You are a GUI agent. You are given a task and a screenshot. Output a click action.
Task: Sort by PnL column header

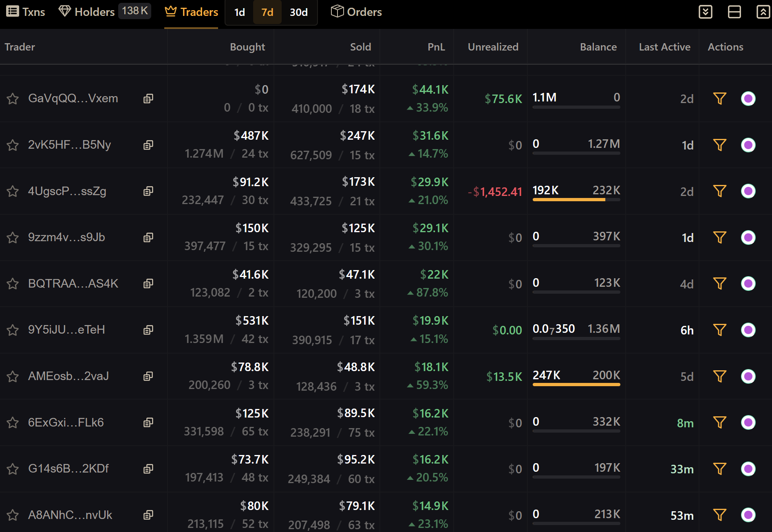tap(436, 47)
